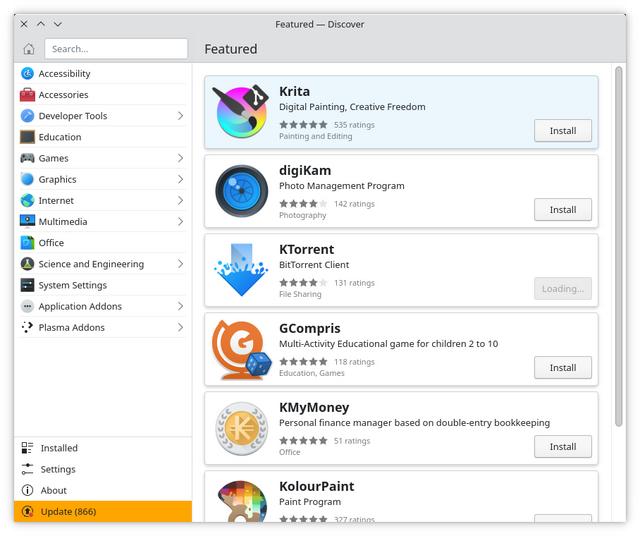Install GCompris
This screenshot has width=640, height=536.
562,368
